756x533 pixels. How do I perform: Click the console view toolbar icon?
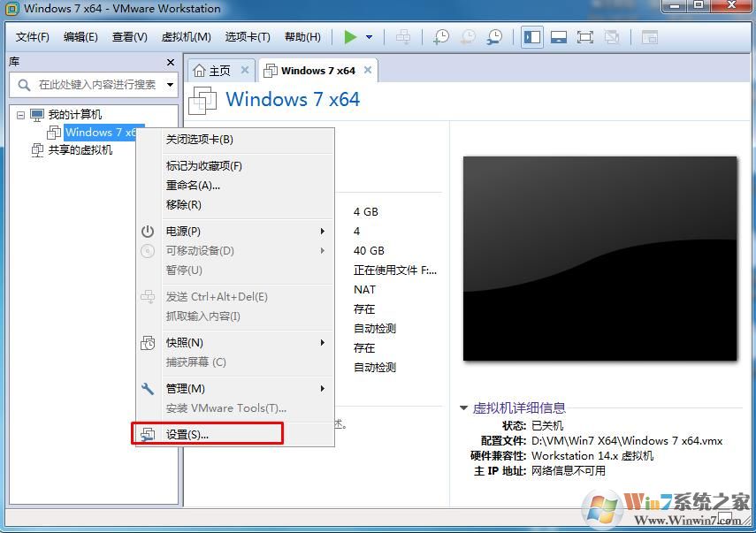coord(649,37)
